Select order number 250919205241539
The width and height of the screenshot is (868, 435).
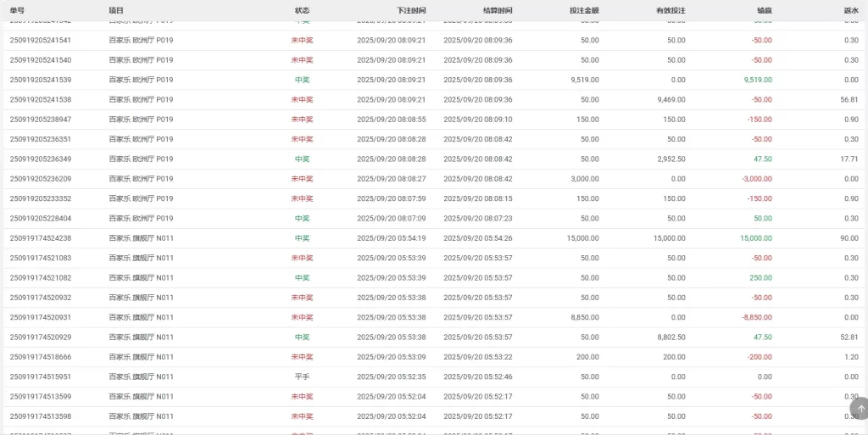41,80
